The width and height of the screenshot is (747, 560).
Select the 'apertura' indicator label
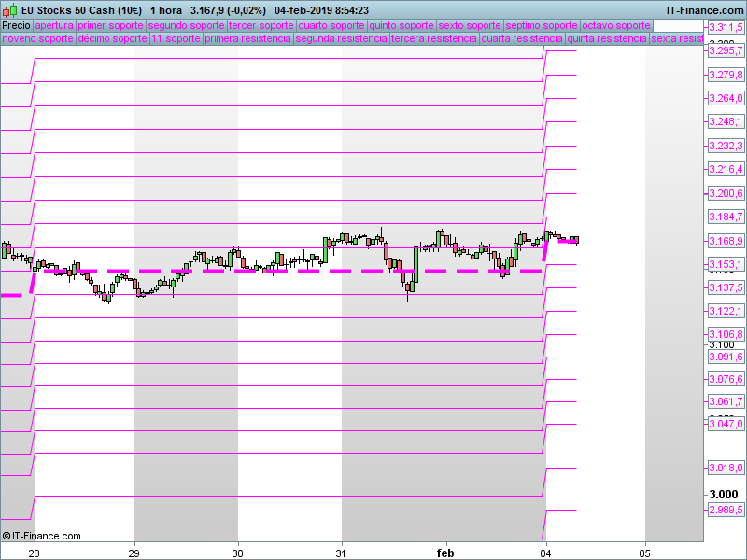53,25
